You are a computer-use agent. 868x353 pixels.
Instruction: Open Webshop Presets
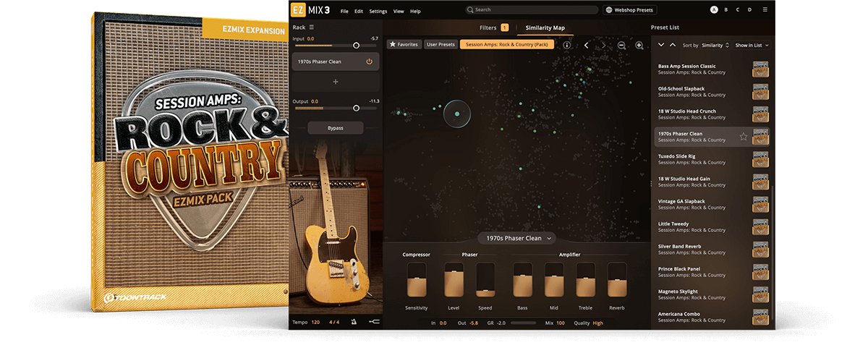pos(629,10)
